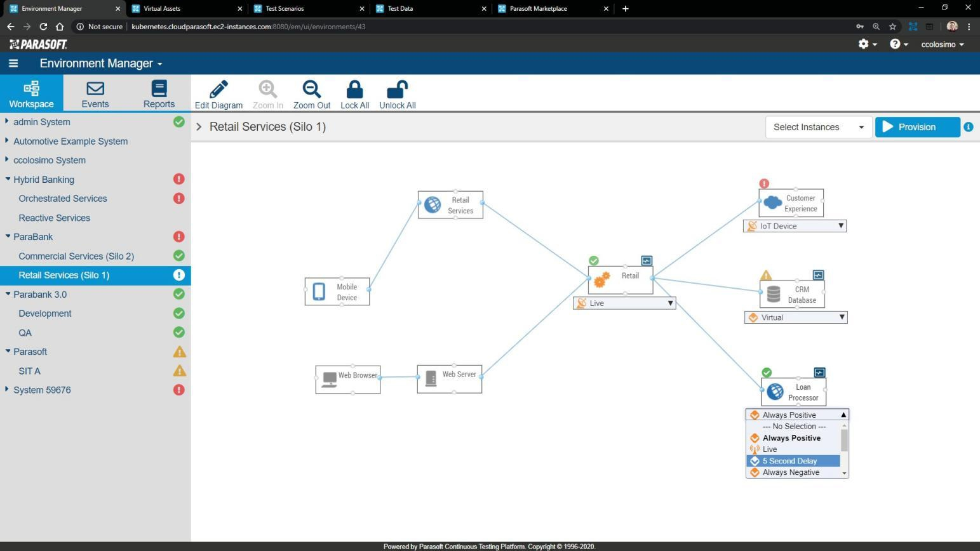Collapse the Parabank 3.0 tree node
Screen dimensions: 980x551
pos(8,294)
